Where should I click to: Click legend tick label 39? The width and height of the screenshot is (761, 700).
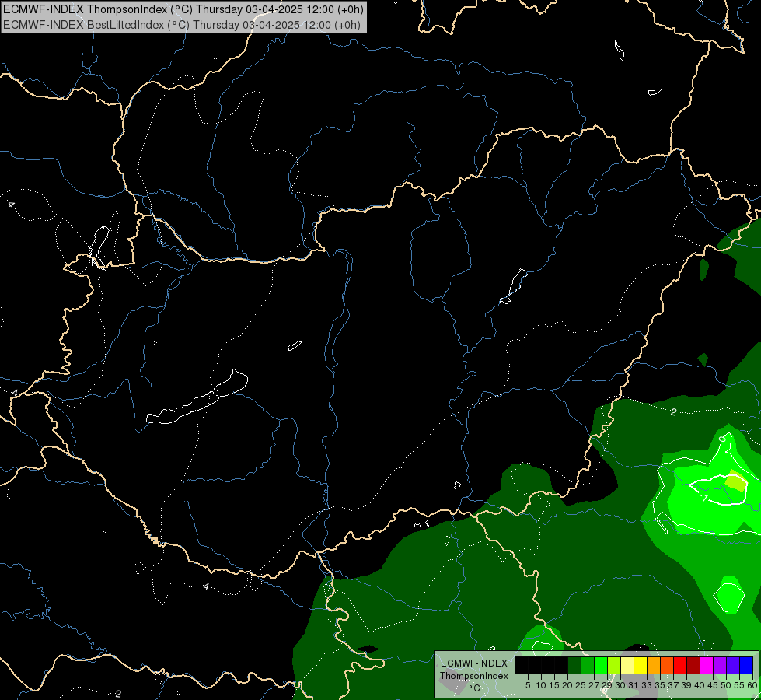click(686, 685)
